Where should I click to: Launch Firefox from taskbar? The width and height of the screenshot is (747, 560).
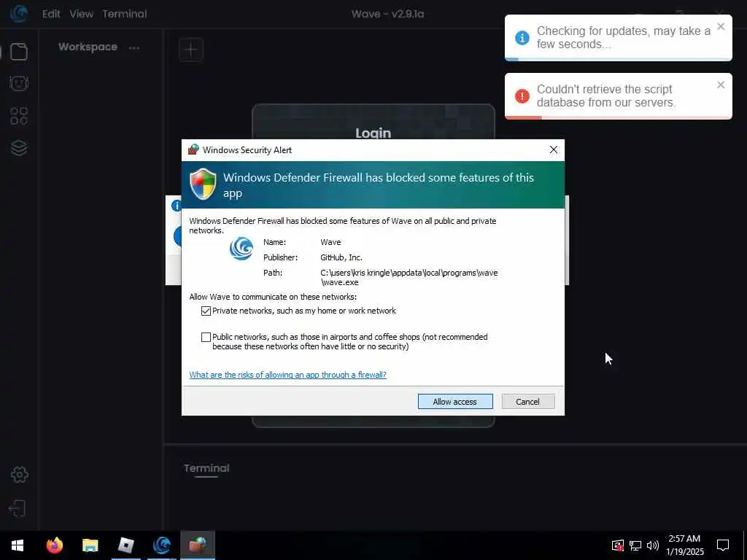[x=54, y=545]
